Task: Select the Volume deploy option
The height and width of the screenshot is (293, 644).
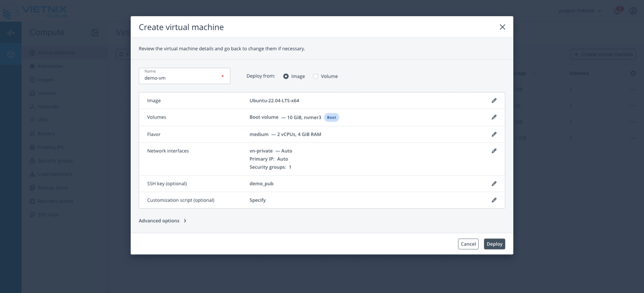Action: click(x=316, y=76)
